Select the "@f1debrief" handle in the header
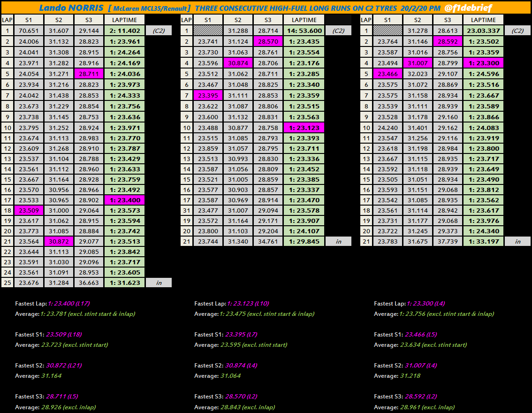 click(x=468, y=8)
